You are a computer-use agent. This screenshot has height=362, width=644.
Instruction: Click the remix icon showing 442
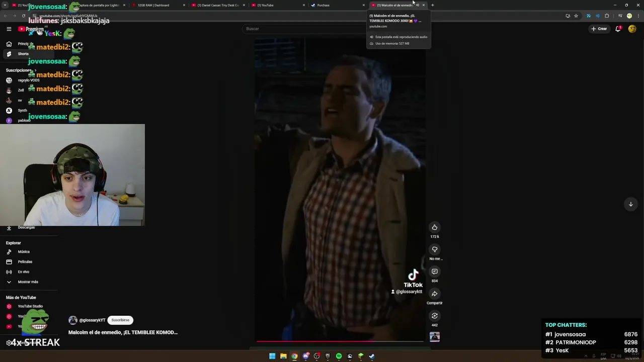[x=435, y=316]
